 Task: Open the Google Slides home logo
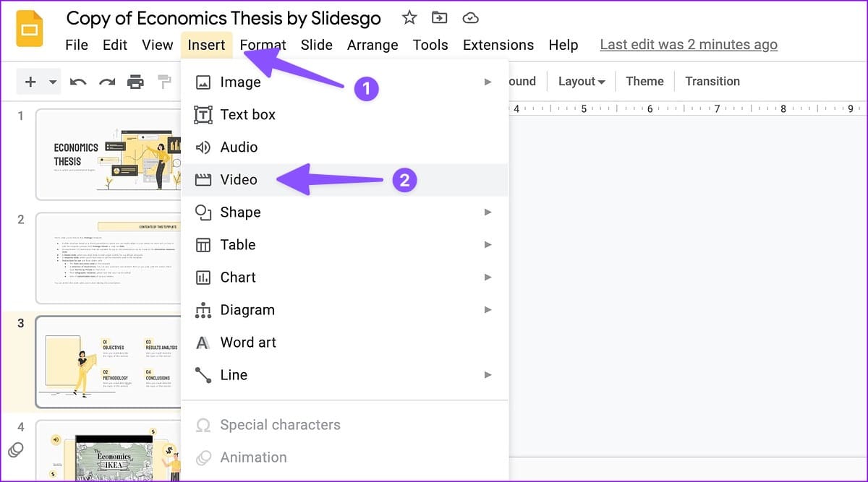[x=30, y=30]
